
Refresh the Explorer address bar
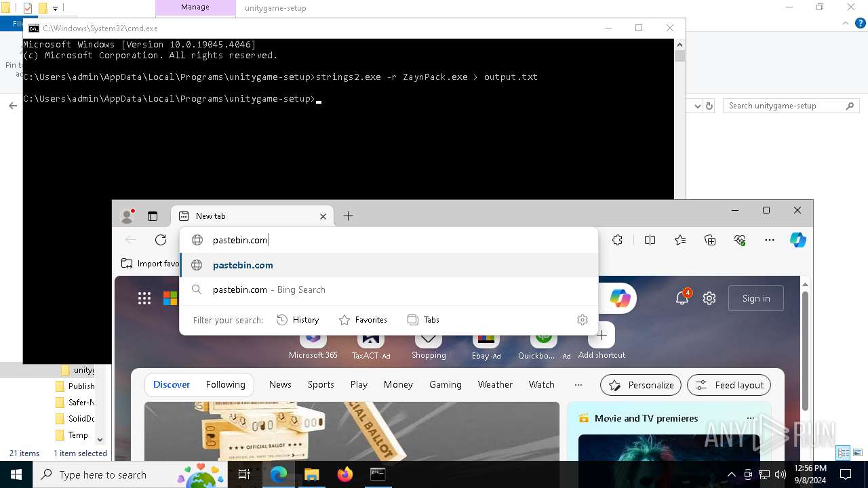pos(709,106)
